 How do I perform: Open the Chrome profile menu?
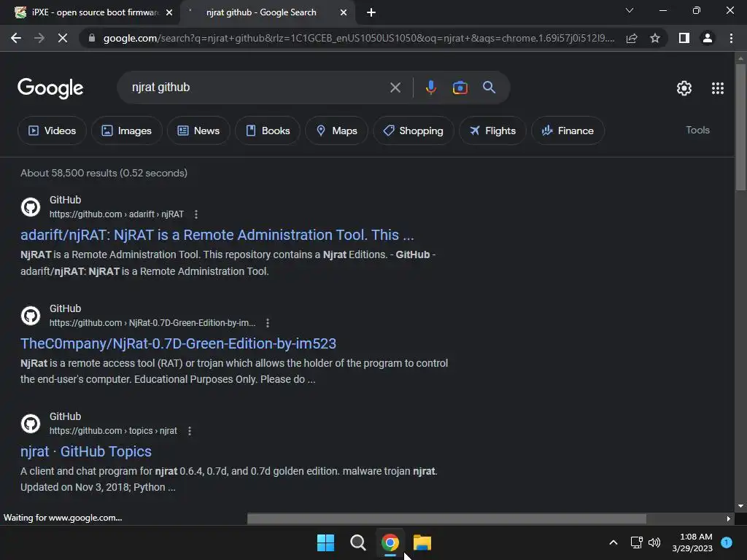(708, 38)
